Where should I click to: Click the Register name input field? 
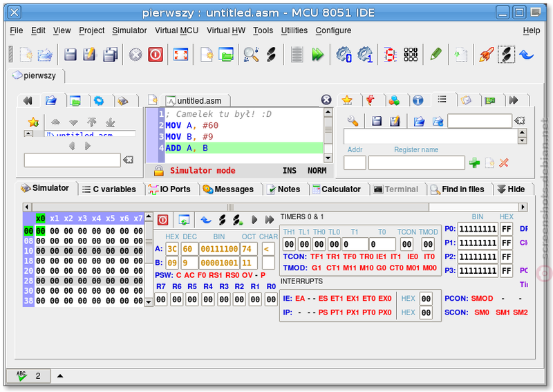[x=416, y=163]
